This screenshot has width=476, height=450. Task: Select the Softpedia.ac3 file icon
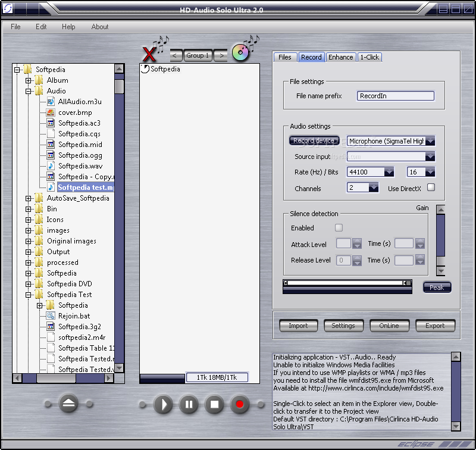tap(51, 123)
